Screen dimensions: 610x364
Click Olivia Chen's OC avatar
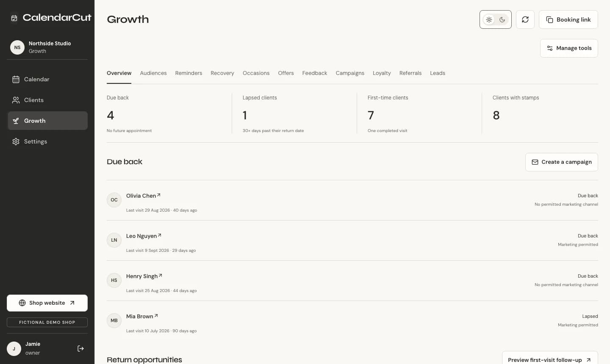coord(114,200)
